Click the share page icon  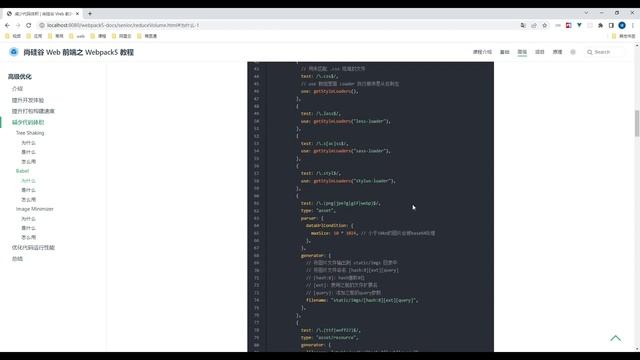[x=534, y=25]
